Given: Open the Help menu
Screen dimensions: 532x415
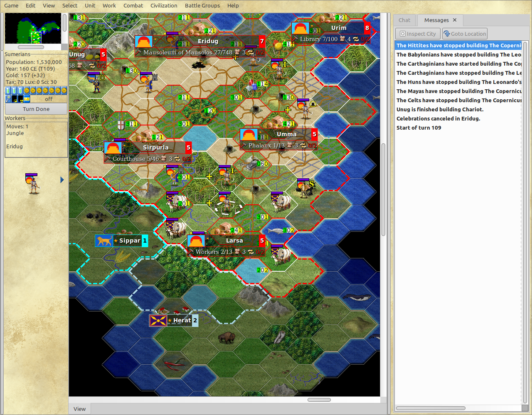Looking at the screenshot, I should [233, 5].
